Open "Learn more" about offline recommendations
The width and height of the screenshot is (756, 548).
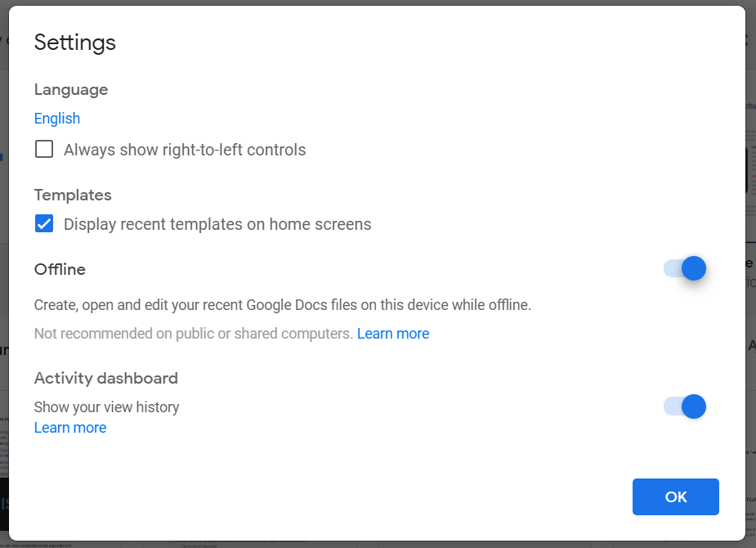[x=393, y=333]
